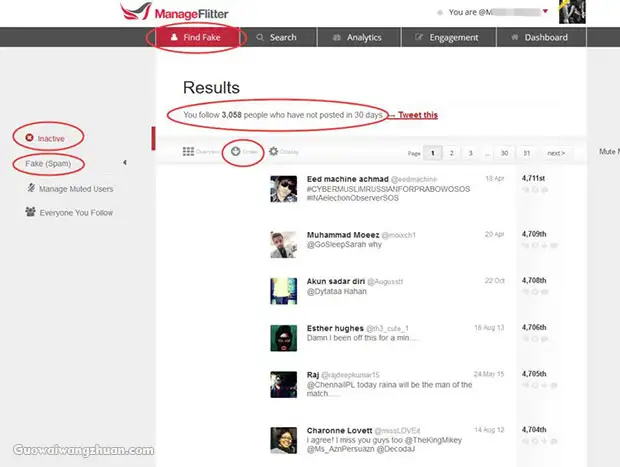Viewport: 620px width, 467px height.
Task: Click the name Akun sadar diri
Action: [336, 281]
